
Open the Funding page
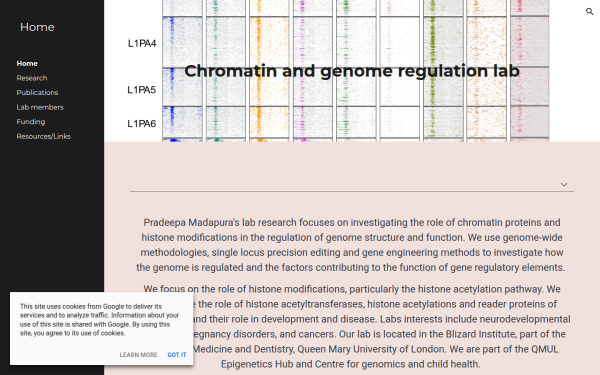tap(31, 122)
